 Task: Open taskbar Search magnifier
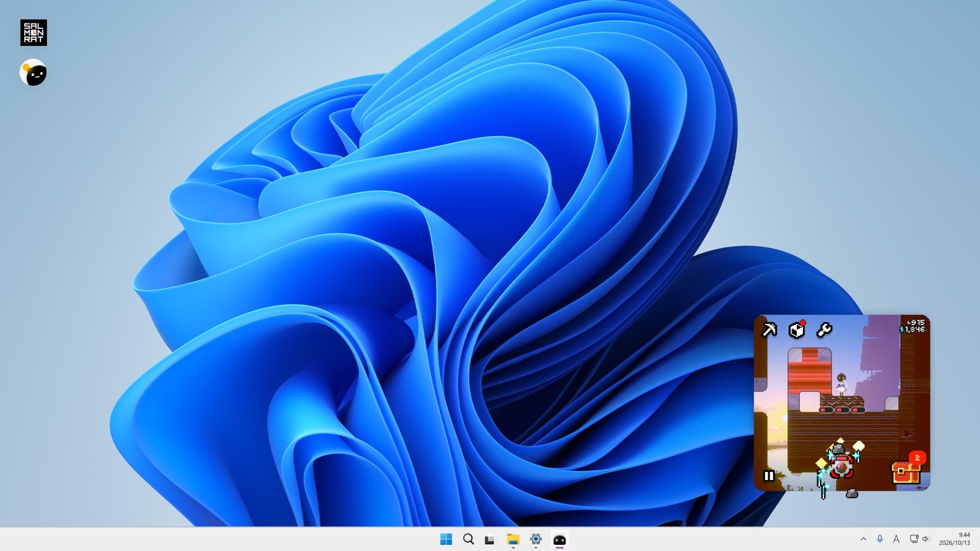coord(469,539)
